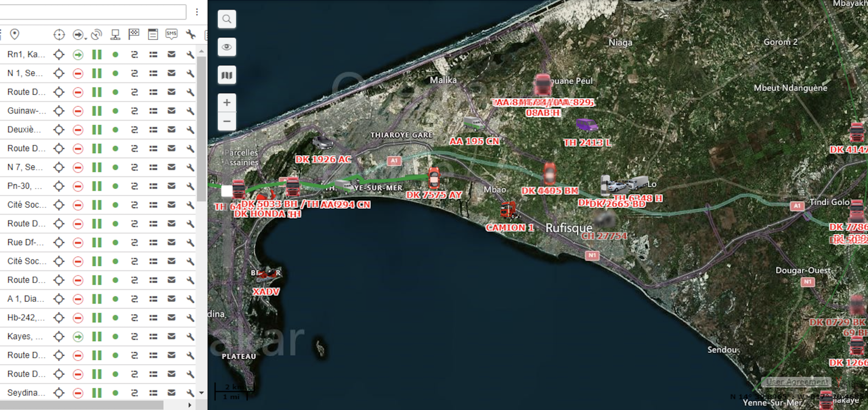
Task: Select the Pn-30, ... list row name
Action: coord(25,186)
